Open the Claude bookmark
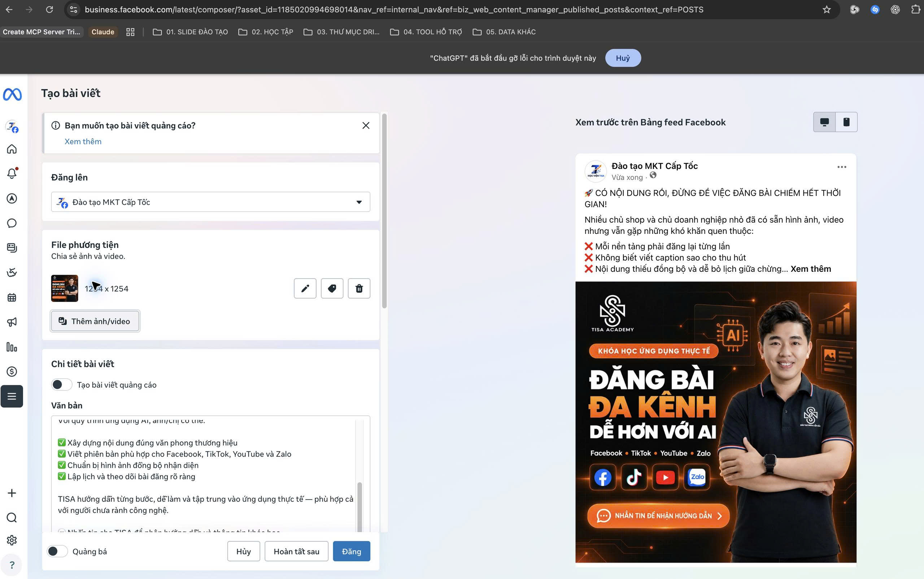924x579 pixels. click(x=103, y=32)
